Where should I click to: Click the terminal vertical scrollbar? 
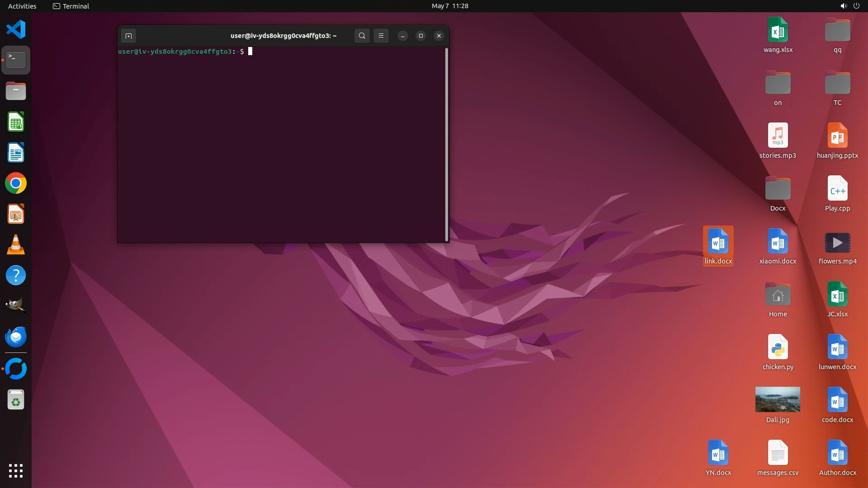[447, 145]
